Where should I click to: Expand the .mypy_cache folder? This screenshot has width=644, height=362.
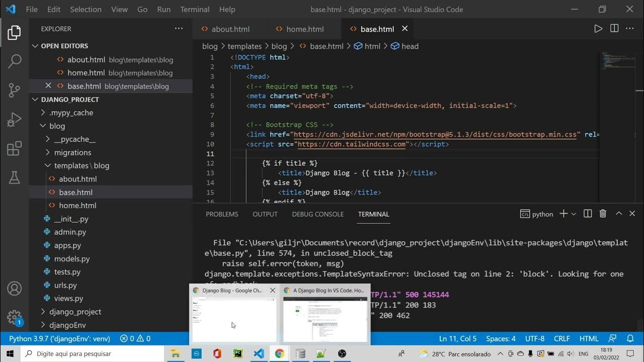pos(71,113)
